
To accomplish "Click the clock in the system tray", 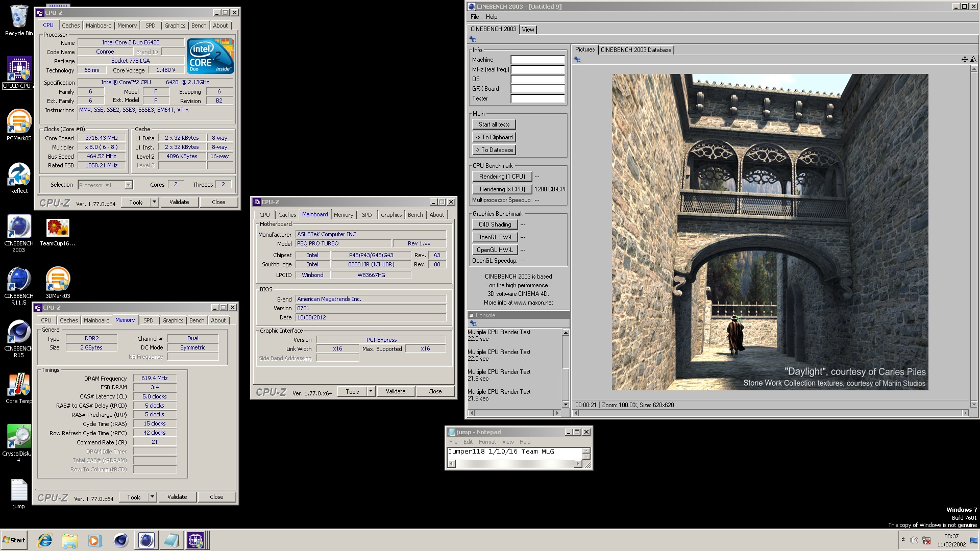I will (951, 540).
